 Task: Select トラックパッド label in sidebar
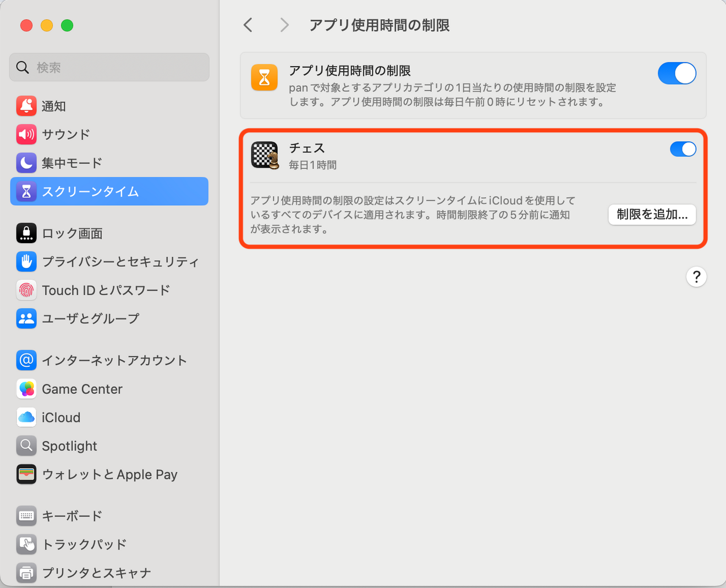pyautogui.click(x=84, y=545)
